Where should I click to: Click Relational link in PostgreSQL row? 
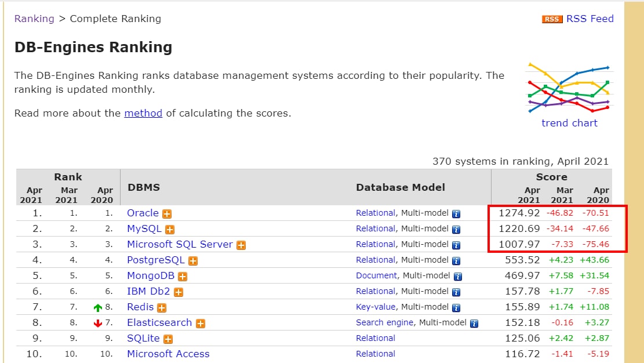376,260
